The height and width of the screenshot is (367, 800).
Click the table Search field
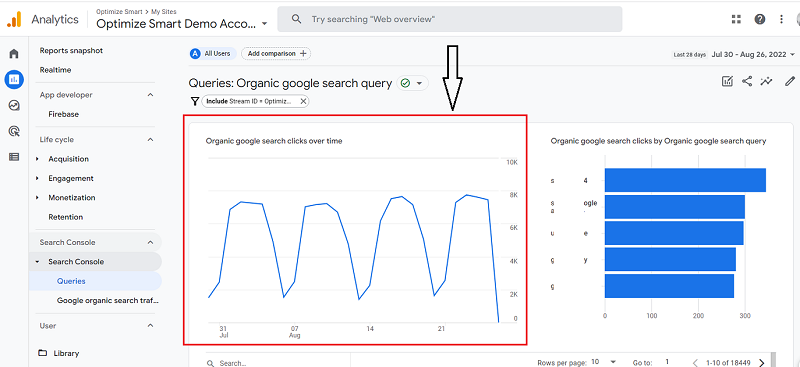pos(278,363)
